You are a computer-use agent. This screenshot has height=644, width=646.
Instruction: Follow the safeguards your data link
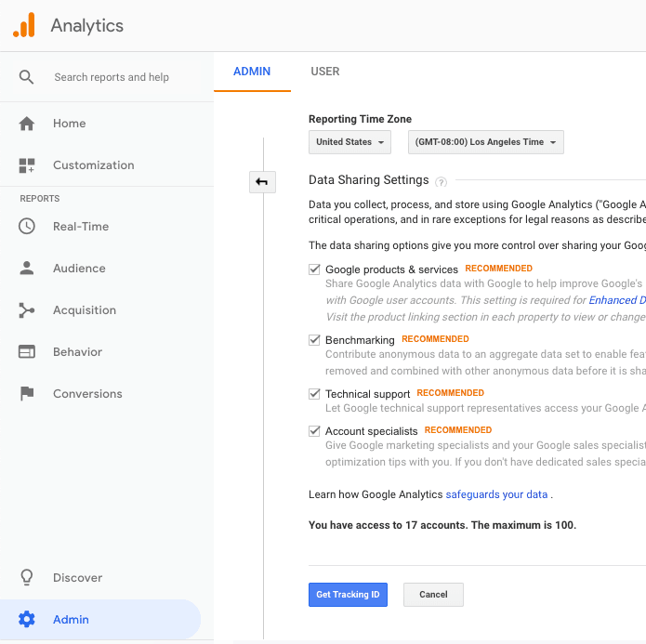496,494
